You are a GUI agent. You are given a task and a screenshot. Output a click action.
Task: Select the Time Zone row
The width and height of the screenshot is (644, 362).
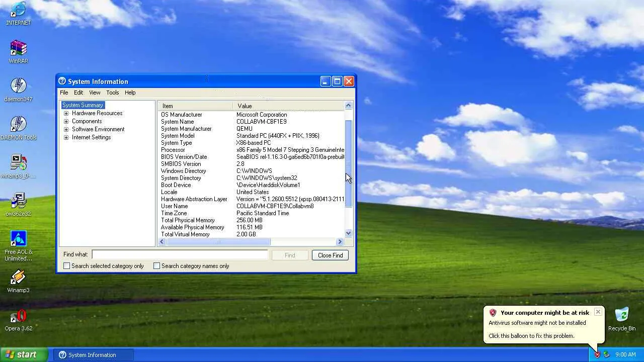coord(252,213)
